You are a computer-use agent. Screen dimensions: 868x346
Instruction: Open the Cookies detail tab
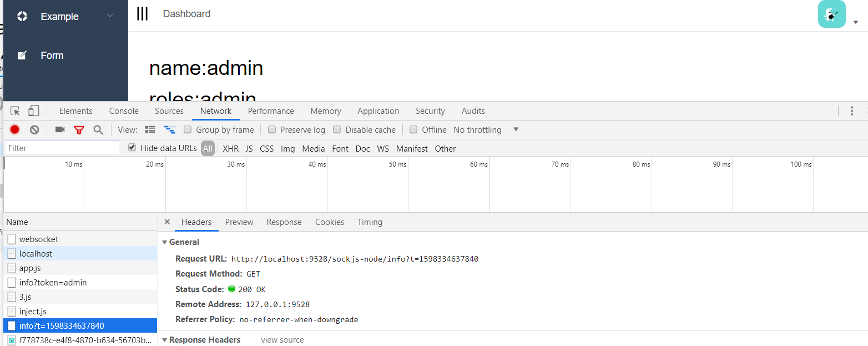click(330, 222)
